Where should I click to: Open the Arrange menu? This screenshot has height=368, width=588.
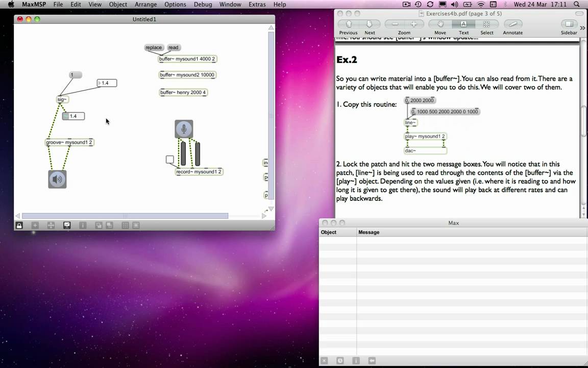(145, 5)
